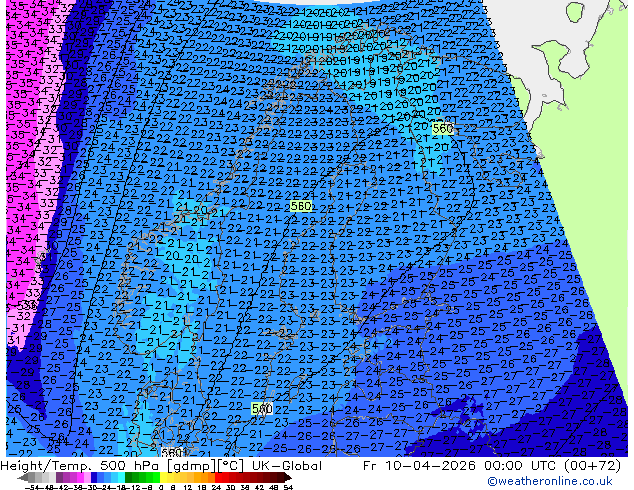Click the 560 contour label at map center
This screenshot has width=634, height=490.
[301, 206]
